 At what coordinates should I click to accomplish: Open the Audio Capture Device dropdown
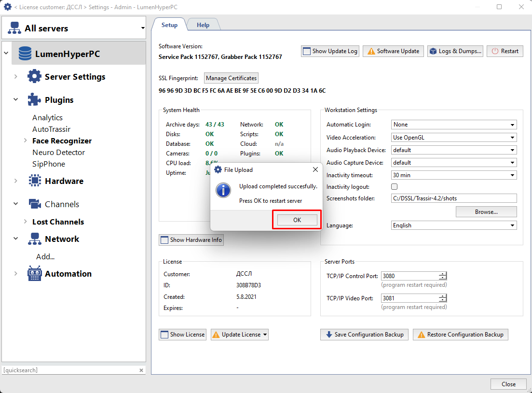[x=454, y=163]
